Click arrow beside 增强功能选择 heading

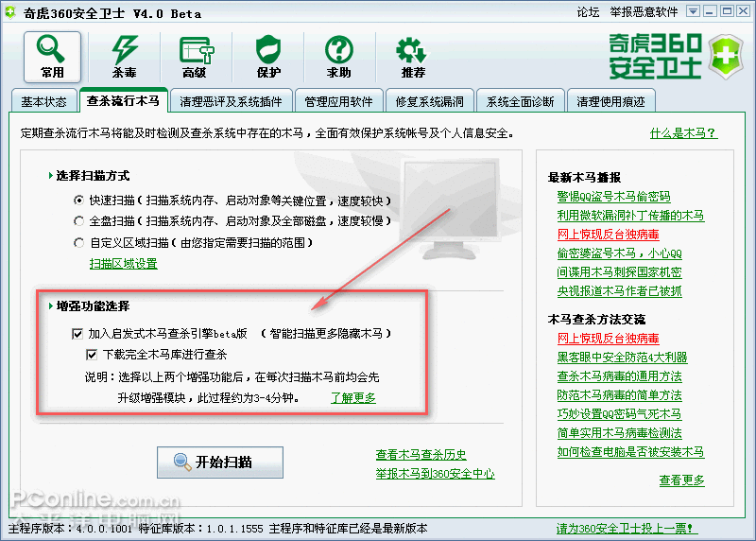point(51,305)
